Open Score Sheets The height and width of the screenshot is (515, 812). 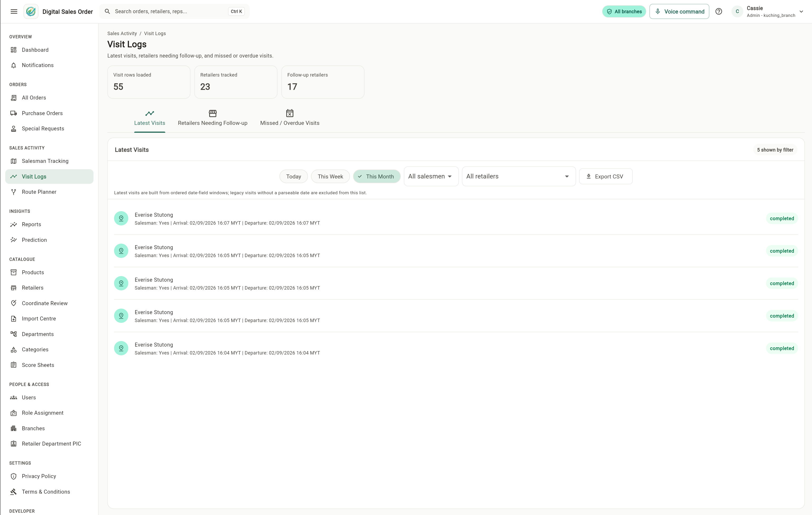click(x=49, y=365)
